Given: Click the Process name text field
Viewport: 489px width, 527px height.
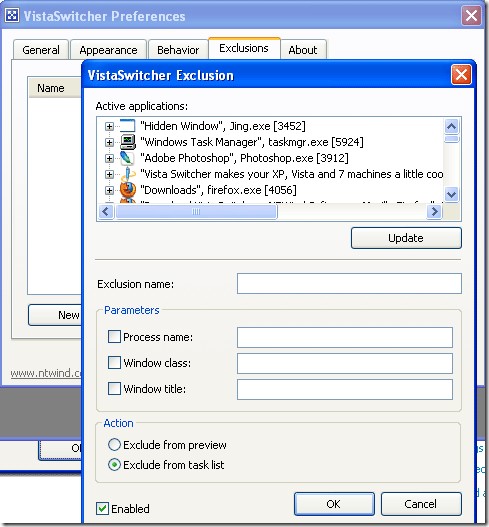Looking at the screenshot, I should [345, 337].
